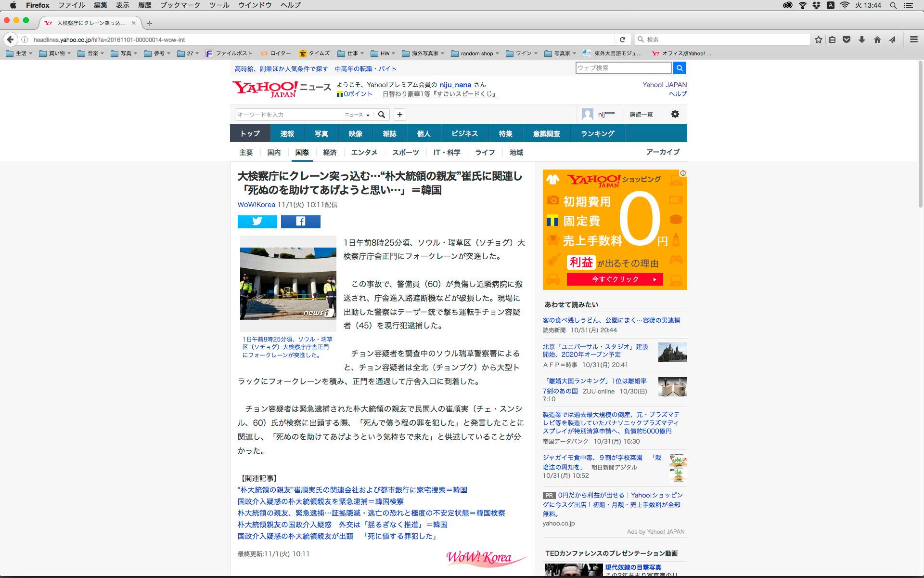
Task: Share article via Facebook button
Action: click(x=300, y=221)
